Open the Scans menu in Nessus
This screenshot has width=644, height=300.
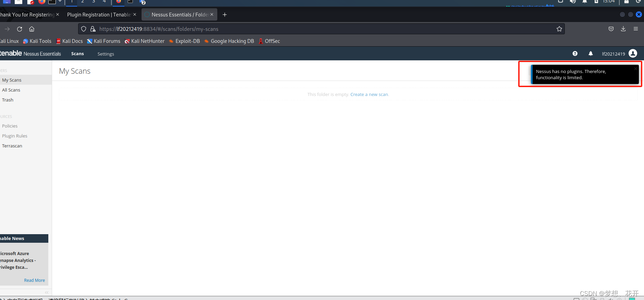coord(77,54)
